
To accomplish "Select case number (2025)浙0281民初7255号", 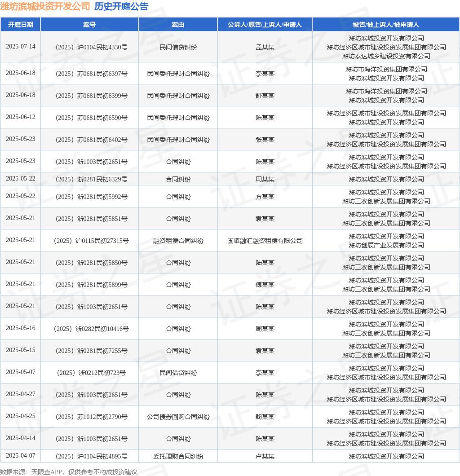I will coord(91,351).
